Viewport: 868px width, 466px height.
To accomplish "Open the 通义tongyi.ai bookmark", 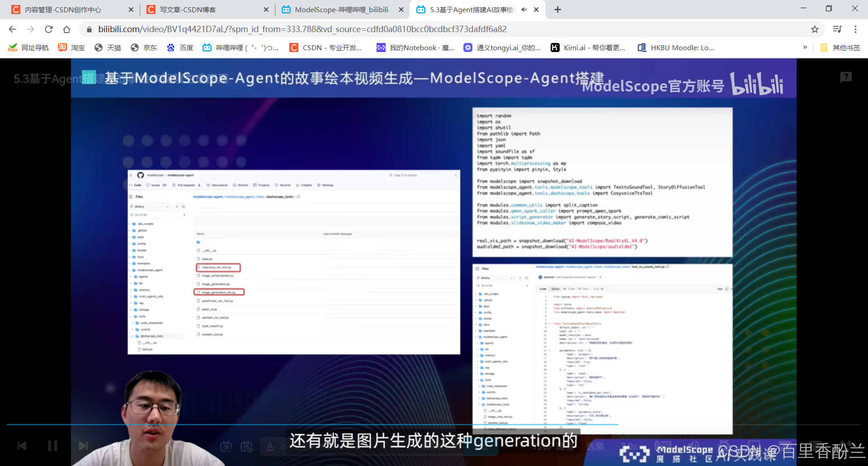I will (x=502, y=48).
